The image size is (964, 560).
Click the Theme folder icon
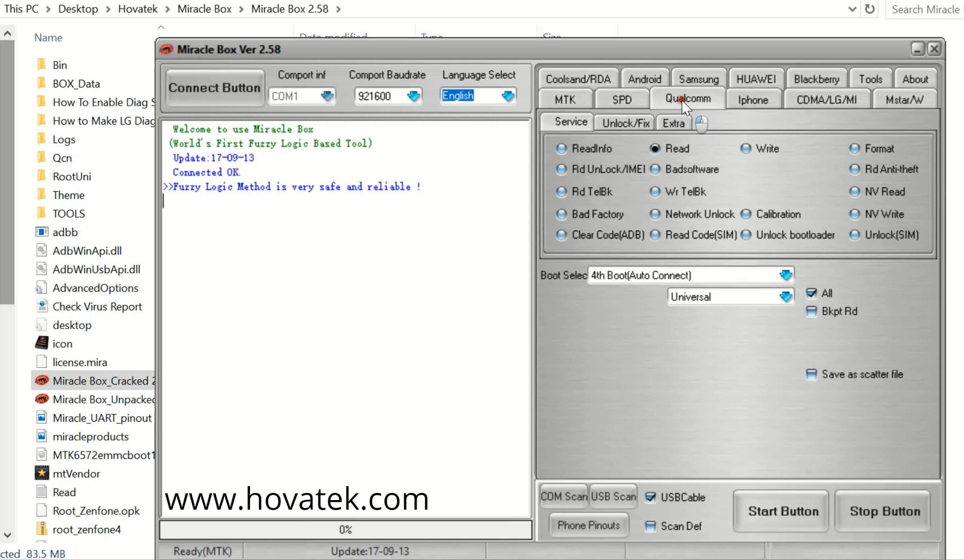click(41, 195)
